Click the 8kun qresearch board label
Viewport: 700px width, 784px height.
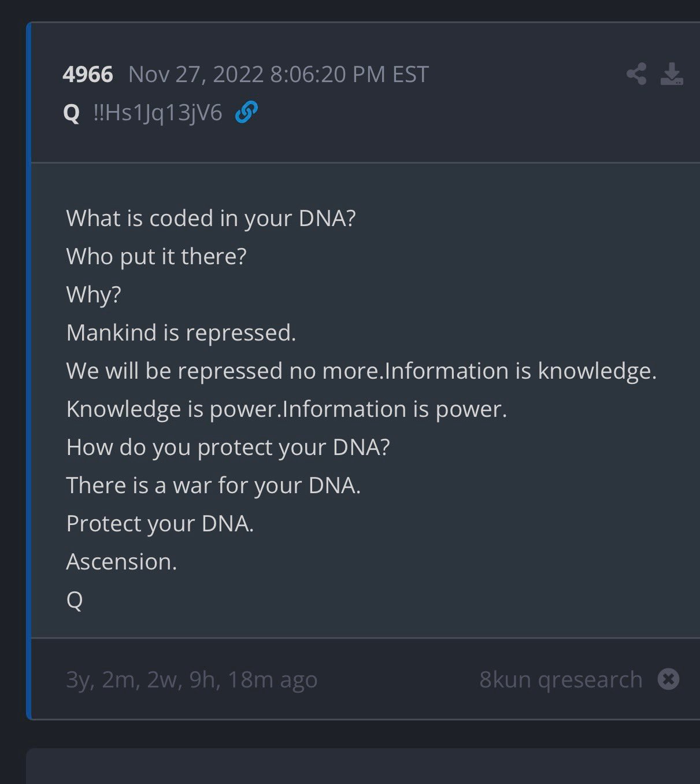[560, 679]
